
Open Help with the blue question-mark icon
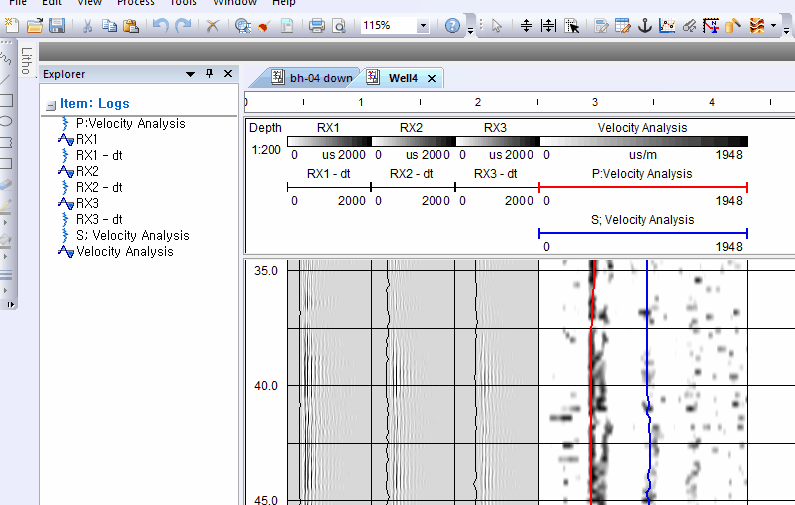pos(452,25)
